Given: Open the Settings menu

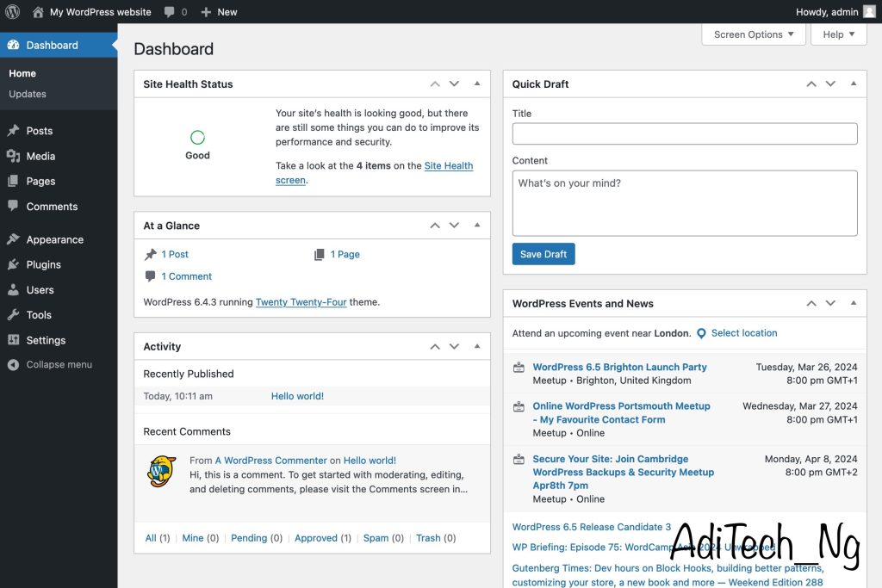Looking at the screenshot, I should click(x=59, y=339).
